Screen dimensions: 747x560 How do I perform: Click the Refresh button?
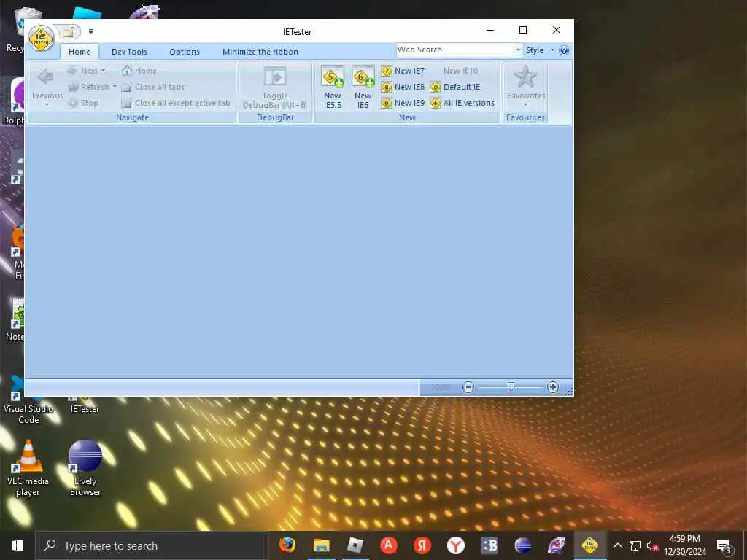88,87
